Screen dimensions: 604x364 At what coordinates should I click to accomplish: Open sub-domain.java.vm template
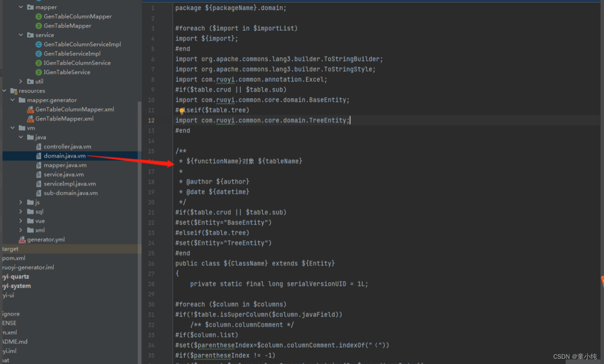(x=71, y=193)
